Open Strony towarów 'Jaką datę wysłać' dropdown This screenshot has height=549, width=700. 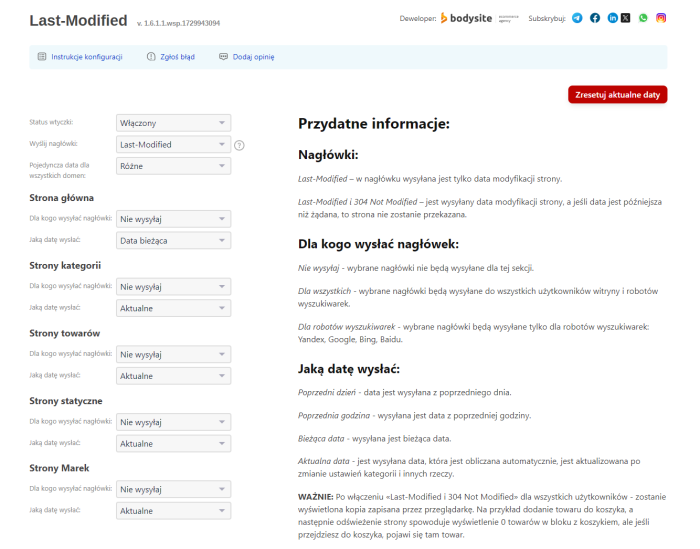click(x=173, y=376)
